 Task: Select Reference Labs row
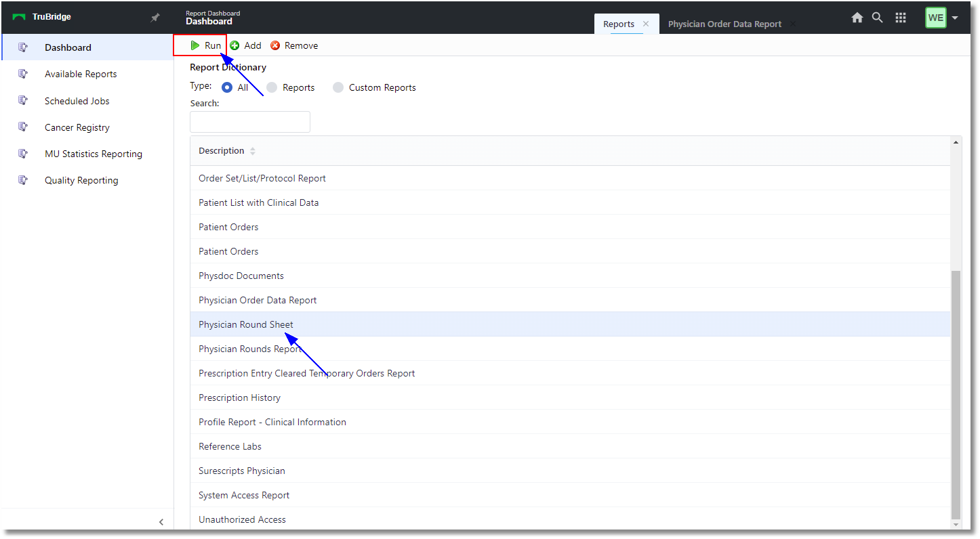[x=570, y=446]
